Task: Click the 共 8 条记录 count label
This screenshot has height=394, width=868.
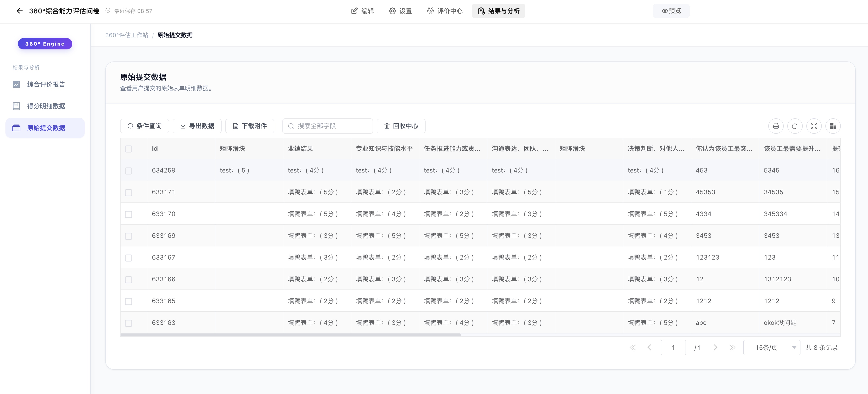Action: (x=822, y=348)
